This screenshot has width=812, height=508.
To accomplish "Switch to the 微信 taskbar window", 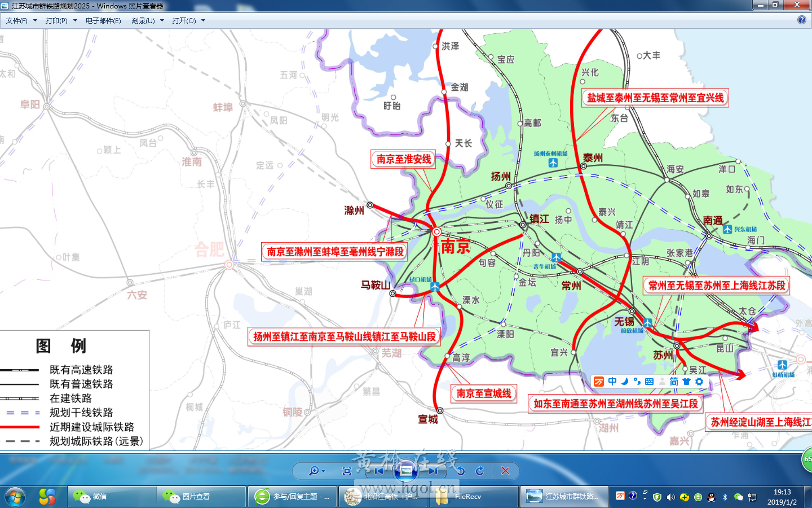I will [x=112, y=497].
